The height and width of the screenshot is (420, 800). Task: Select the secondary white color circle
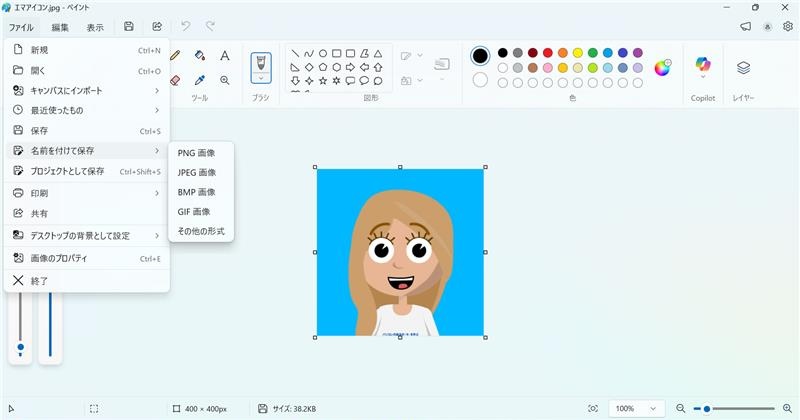pyautogui.click(x=480, y=80)
